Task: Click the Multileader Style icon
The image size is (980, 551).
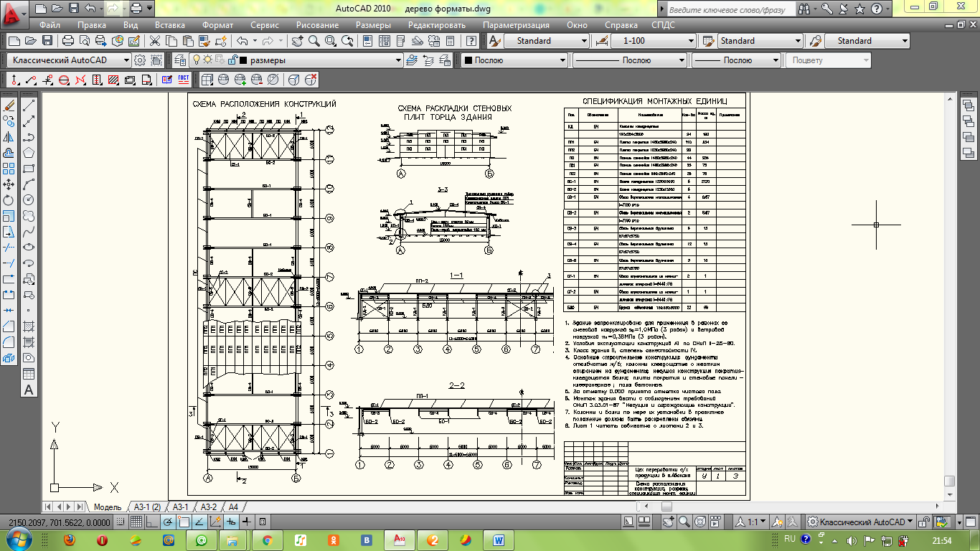Action: click(816, 41)
